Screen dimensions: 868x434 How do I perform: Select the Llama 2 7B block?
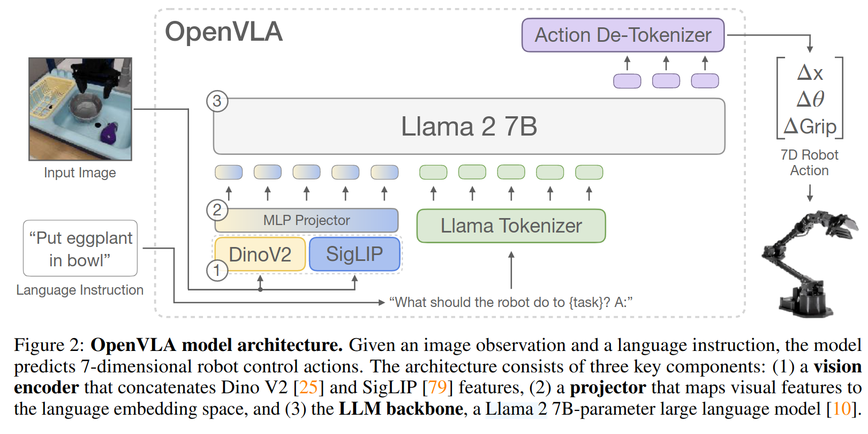pos(469,126)
